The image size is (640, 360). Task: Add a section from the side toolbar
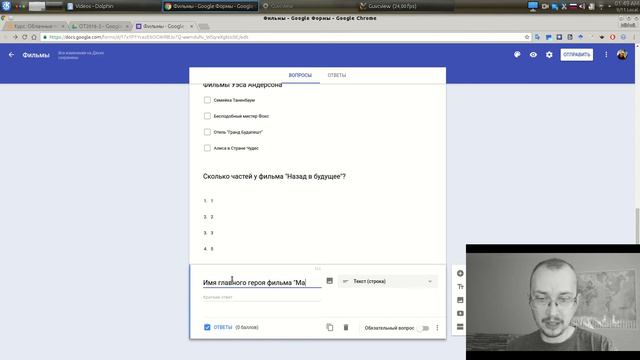pos(460,327)
